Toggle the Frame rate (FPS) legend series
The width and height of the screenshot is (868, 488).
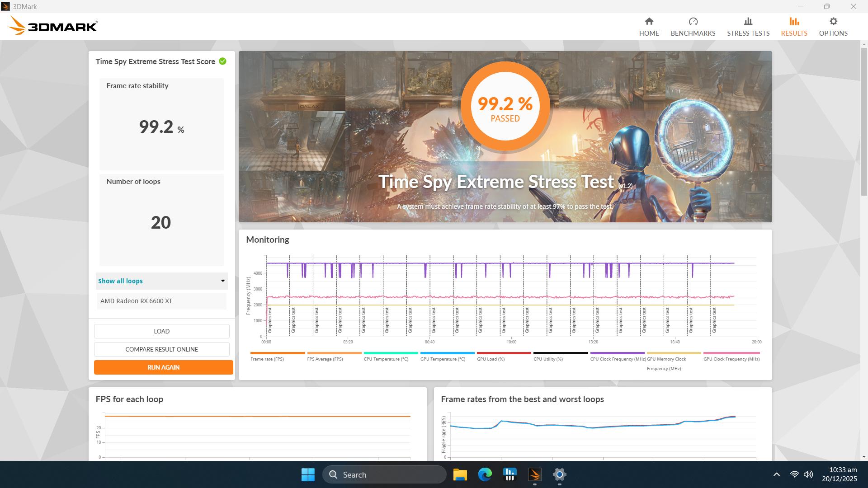pos(278,357)
